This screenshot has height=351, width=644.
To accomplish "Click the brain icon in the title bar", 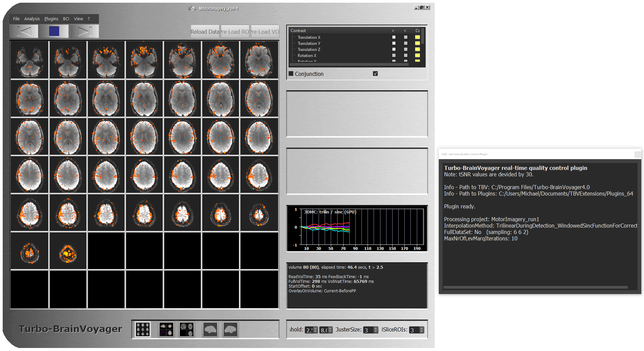I will coord(192,8).
